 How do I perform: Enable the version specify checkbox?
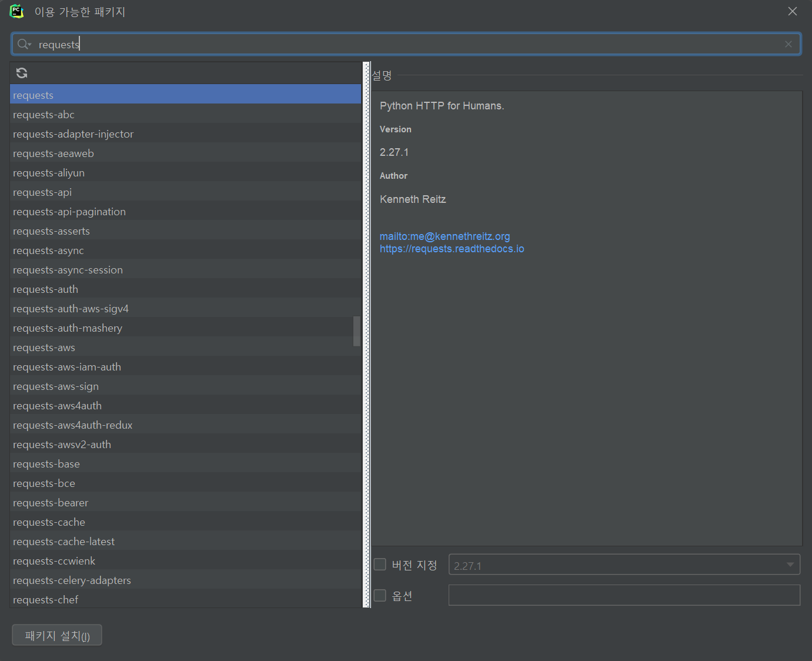(380, 565)
